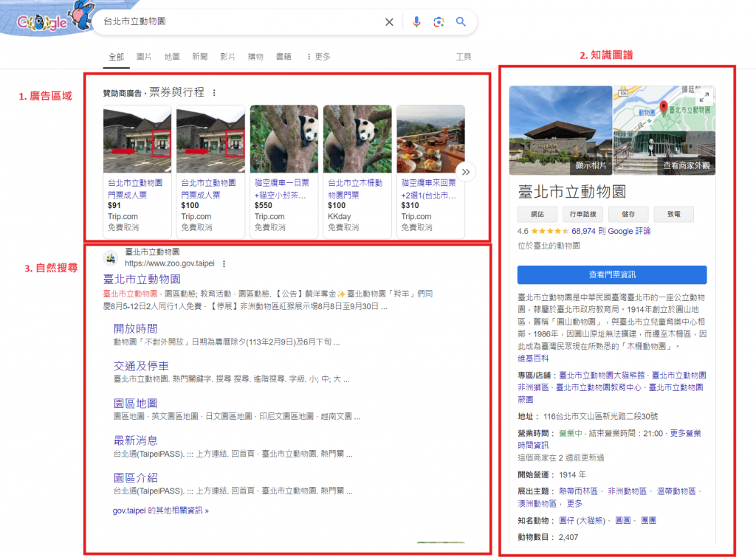Select the 全部 results tab
Screen dimensions: 756x557
click(x=116, y=57)
